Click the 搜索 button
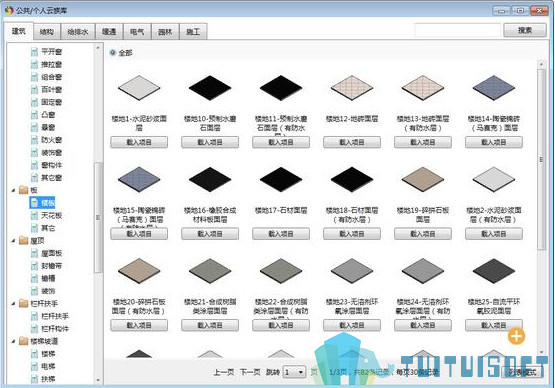 [x=525, y=30]
